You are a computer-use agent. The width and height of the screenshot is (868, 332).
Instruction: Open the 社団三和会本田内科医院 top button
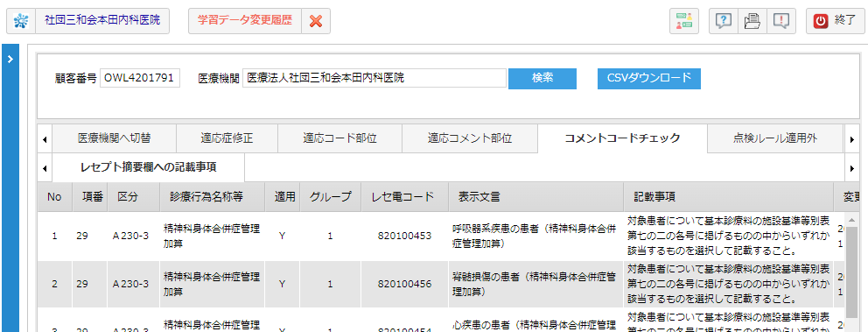[x=102, y=21]
